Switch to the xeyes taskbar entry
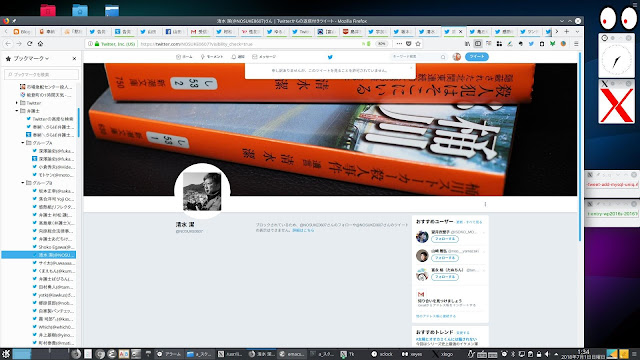The height and width of the screenshot is (360, 640). coord(412,354)
